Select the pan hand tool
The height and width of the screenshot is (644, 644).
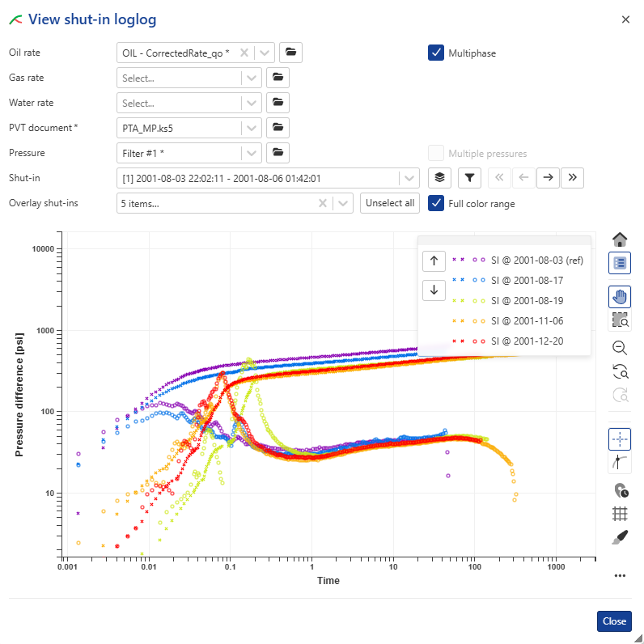[620, 297]
